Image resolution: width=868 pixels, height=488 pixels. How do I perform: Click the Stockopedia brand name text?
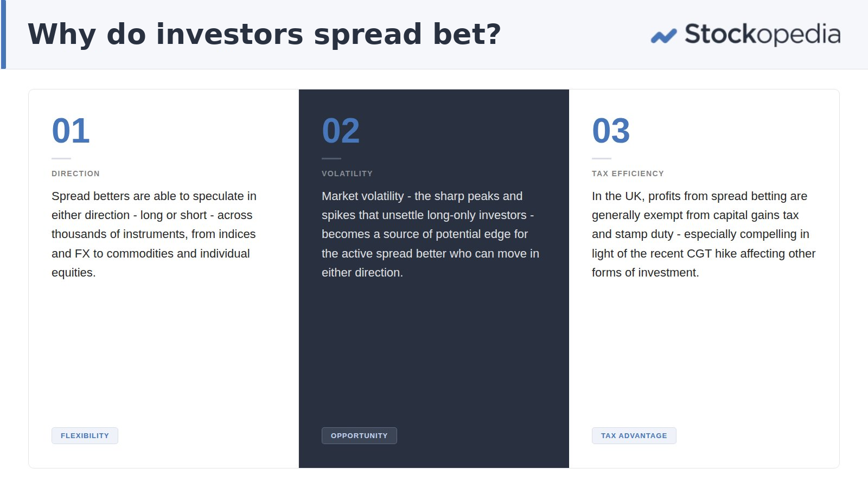click(763, 35)
